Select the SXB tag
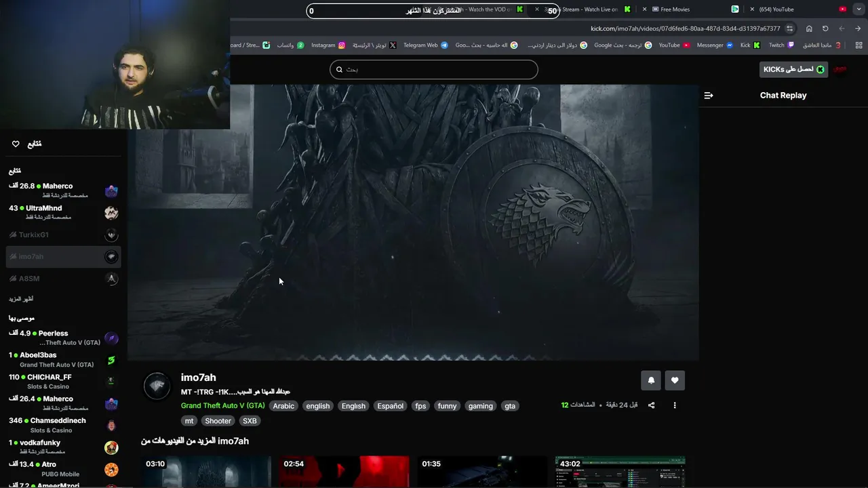Viewport: 868px width, 488px height. click(250, 421)
